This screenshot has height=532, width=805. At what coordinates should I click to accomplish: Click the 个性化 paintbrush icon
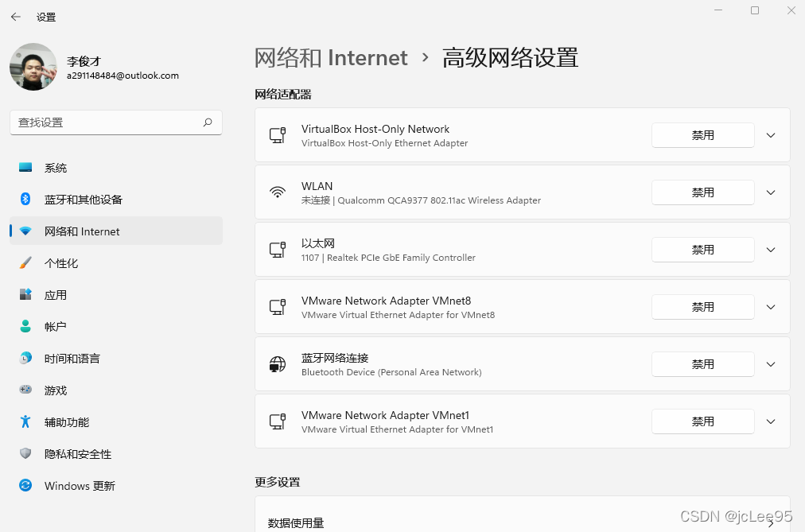click(25, 263)
